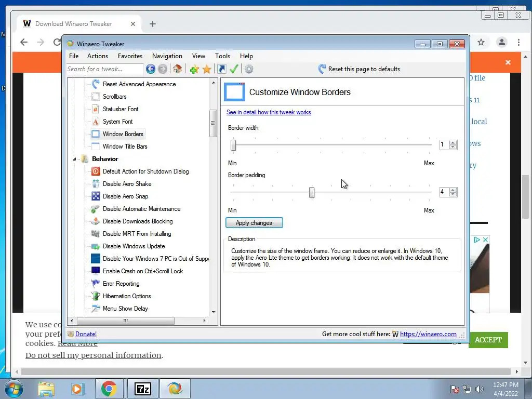This screenshot has width=532, height=399.
Task: Select Disable Automatic Maintenance tree item
Action: (x=141, y=209)
